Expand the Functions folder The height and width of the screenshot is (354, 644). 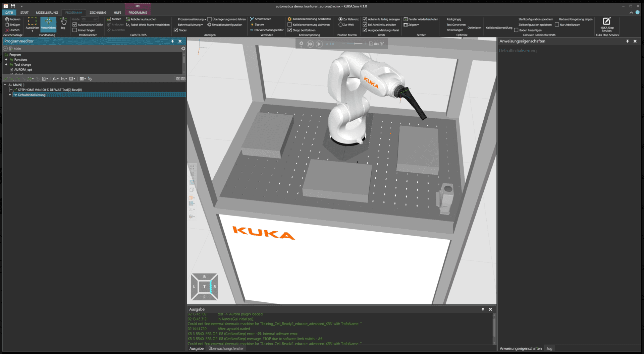[x=6, y=59]
